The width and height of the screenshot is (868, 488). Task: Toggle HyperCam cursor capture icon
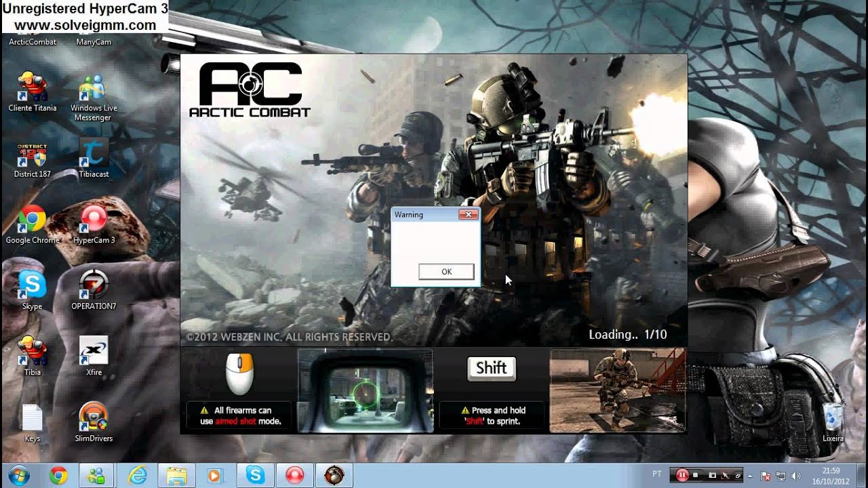pyautogui.click(x=724, y=476)
